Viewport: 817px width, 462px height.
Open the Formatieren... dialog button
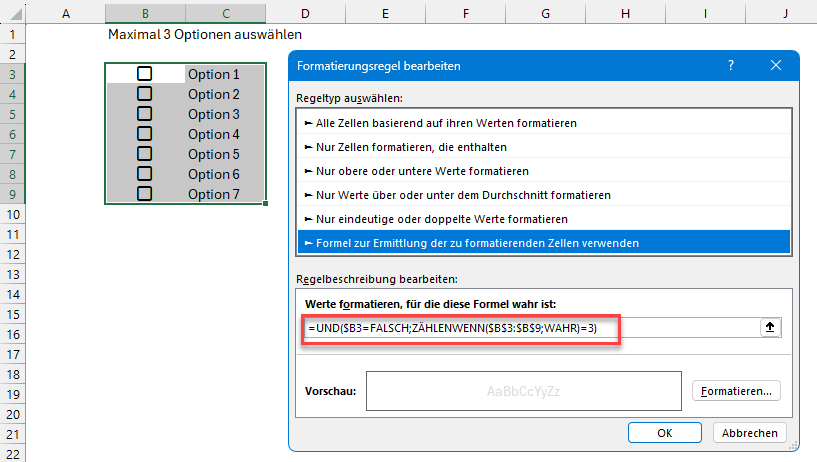pos(736,390)
